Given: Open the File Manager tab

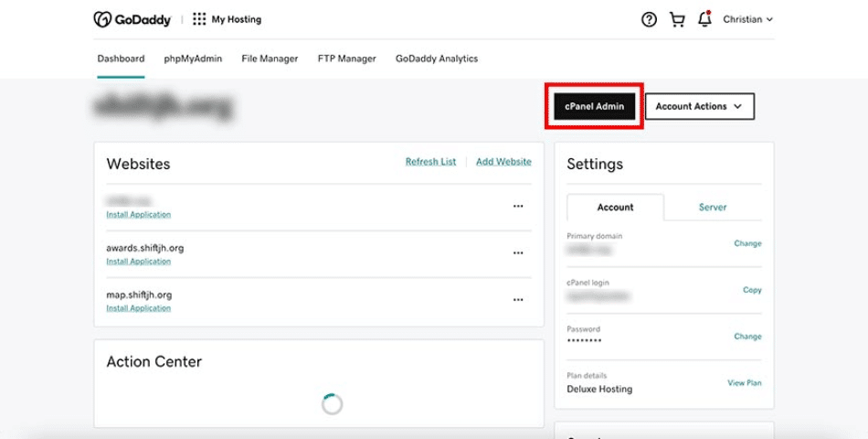Looking at the screenshot, I should [x=270, y=59].
